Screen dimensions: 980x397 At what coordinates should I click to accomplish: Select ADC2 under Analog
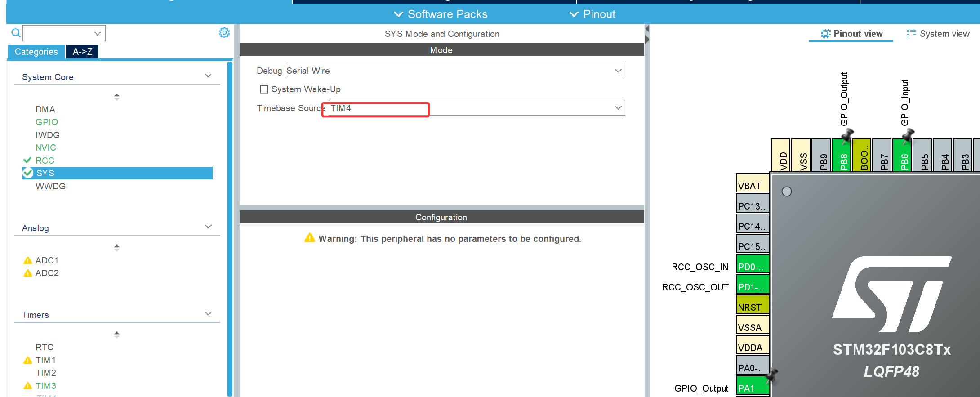click(47, 273)
